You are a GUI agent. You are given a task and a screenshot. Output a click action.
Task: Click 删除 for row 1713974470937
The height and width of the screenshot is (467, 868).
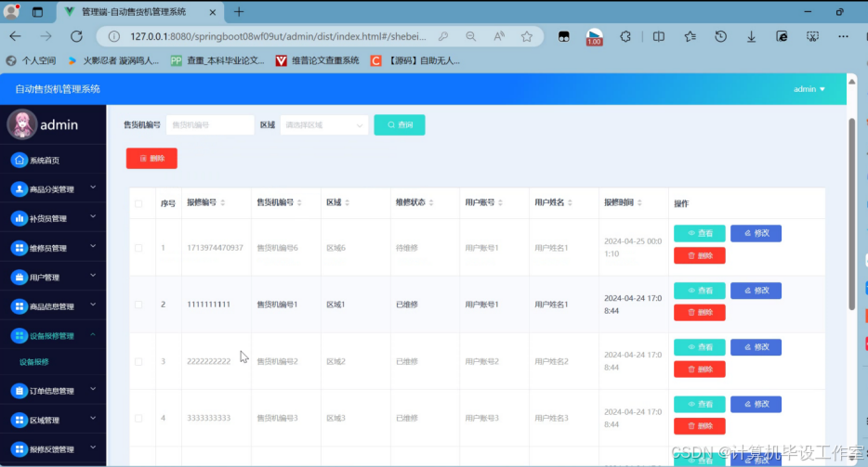pos(700,255)
